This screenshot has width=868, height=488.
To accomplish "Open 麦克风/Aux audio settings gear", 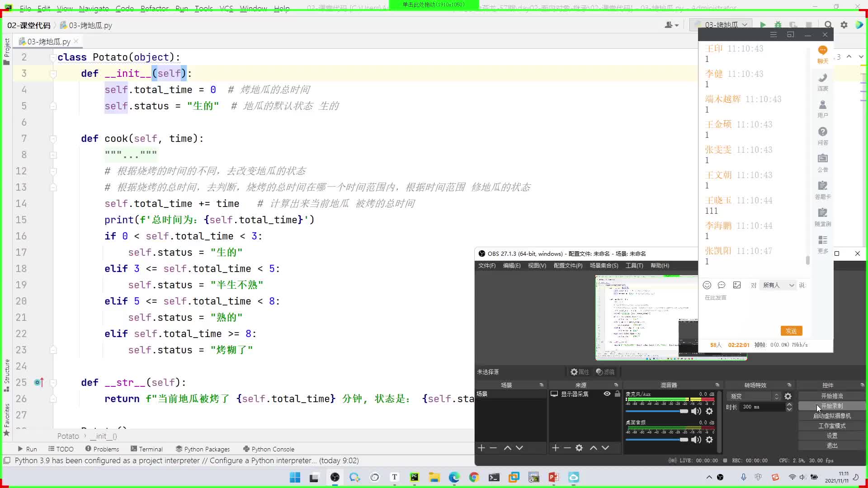I will click(709, 411).
